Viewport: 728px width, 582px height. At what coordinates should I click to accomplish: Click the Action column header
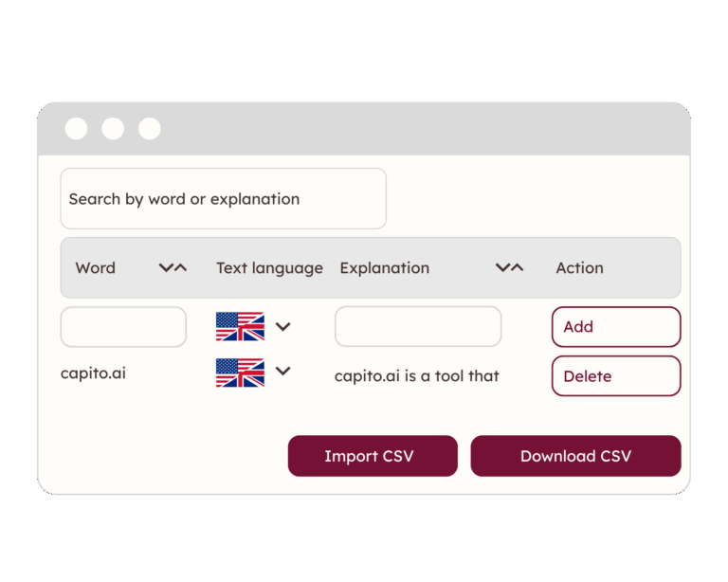(x=579, y=268)
